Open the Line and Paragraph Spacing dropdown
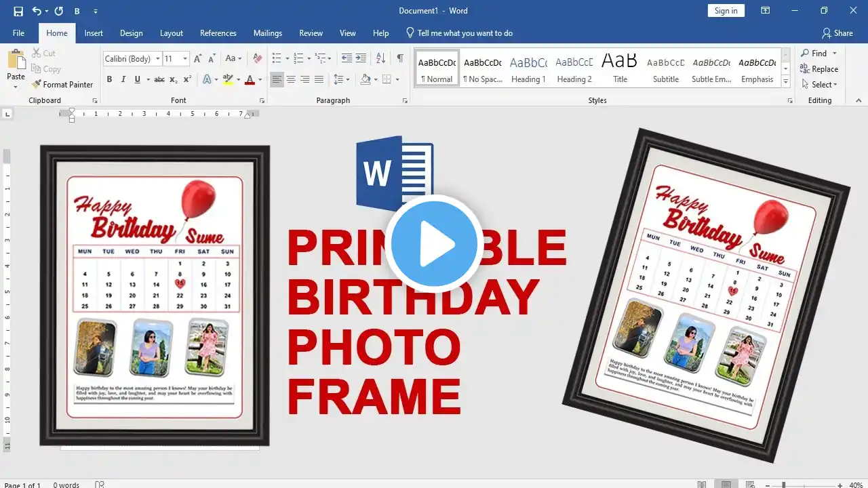 pos(342,80)
